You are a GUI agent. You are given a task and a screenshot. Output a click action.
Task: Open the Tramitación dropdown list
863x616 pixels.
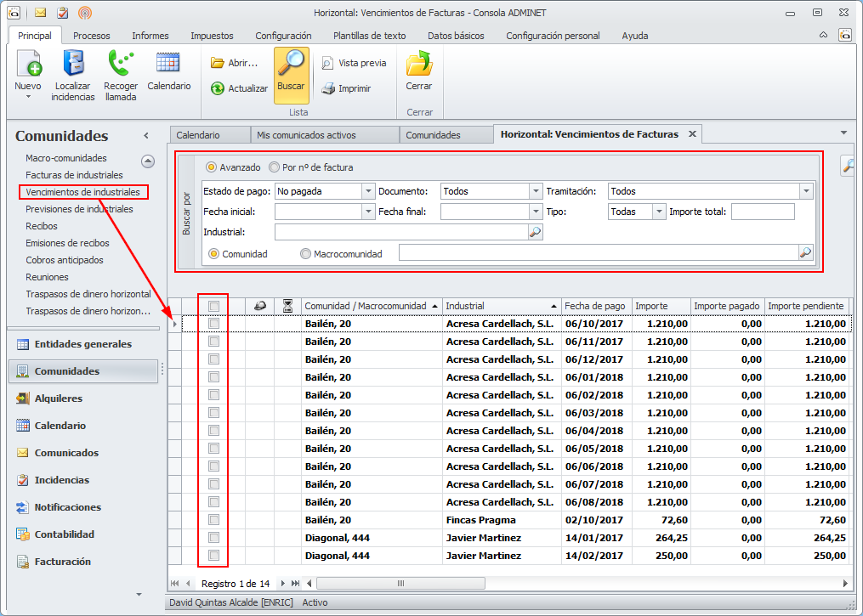[x=805, y=192]
